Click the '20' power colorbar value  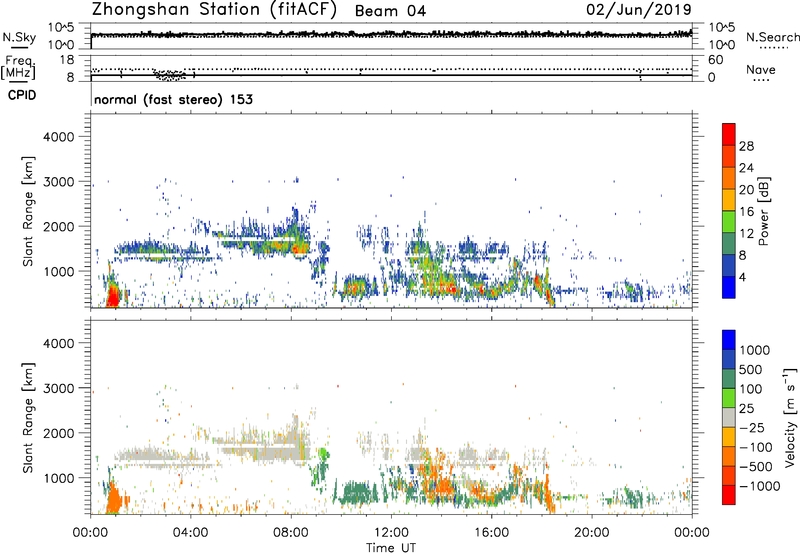coord(746,190)
